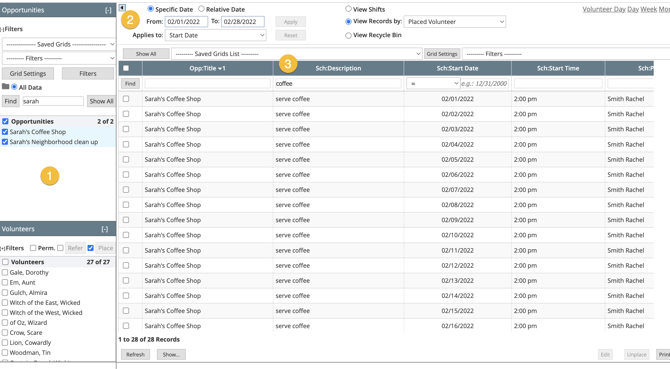Screen dimensions: 670x369
Task: Check the row dated 02/10/2022
Action: tap(126, 235)
